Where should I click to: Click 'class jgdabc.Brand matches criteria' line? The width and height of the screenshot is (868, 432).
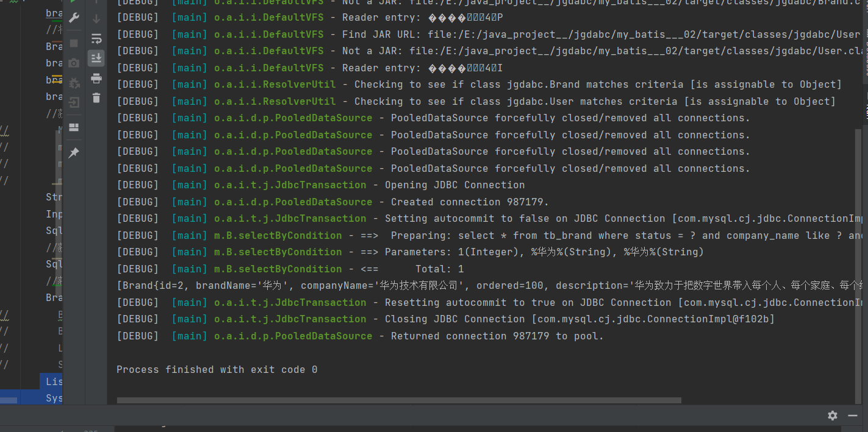pyautogui.click(x=479, y=84)
